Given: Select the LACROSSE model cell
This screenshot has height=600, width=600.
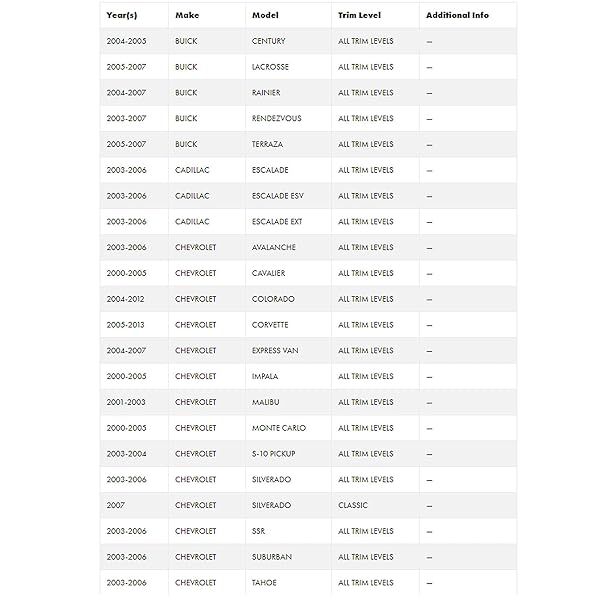Looking at the screenshot, I should click(x=270, y=67).
